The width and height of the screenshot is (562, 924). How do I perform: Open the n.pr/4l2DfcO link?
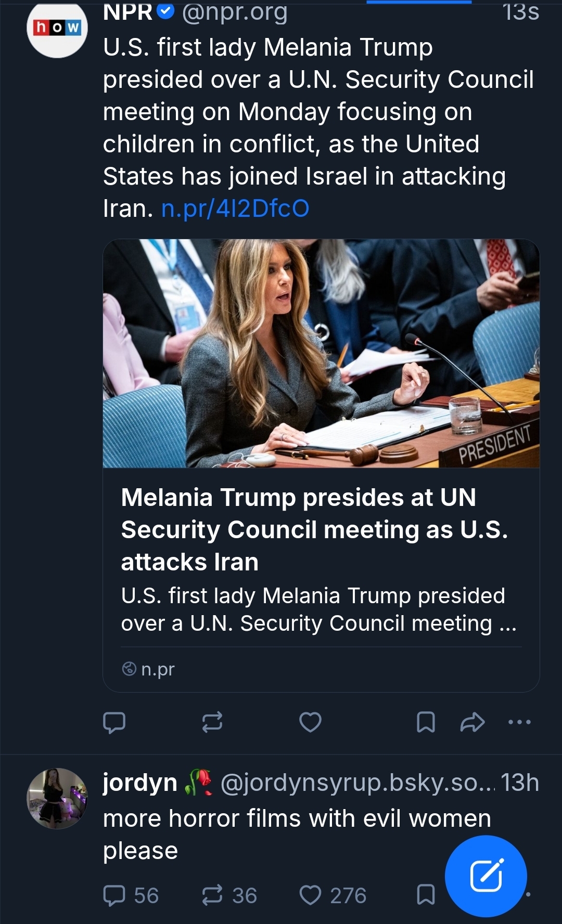pyautogui.click(x=235, y=209)
